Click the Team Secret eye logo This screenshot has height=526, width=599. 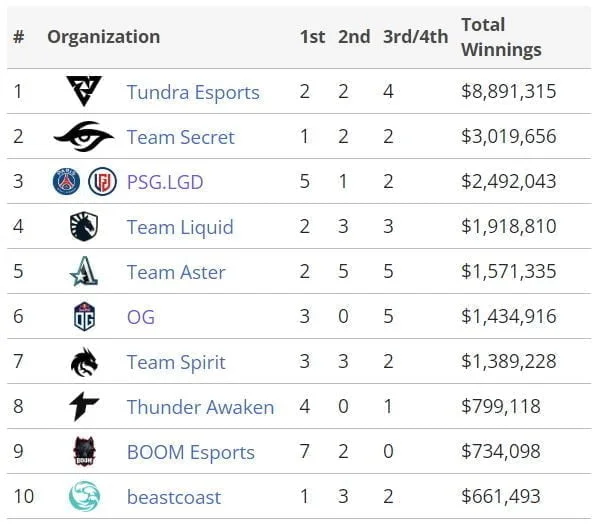pyautogui.click(x=84, y=136)
